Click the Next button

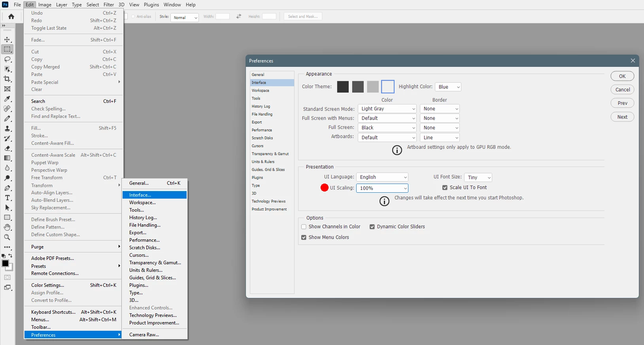(622, 117)
